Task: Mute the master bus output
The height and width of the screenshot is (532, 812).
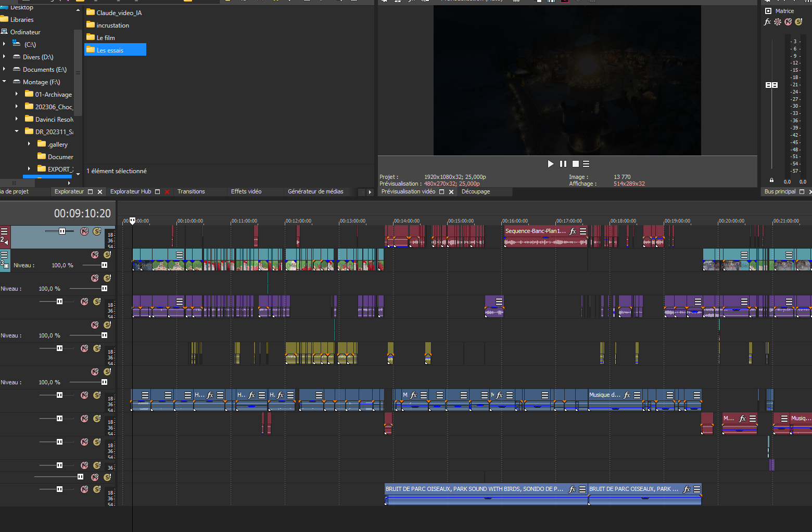Action: click(x=788, y=22)
